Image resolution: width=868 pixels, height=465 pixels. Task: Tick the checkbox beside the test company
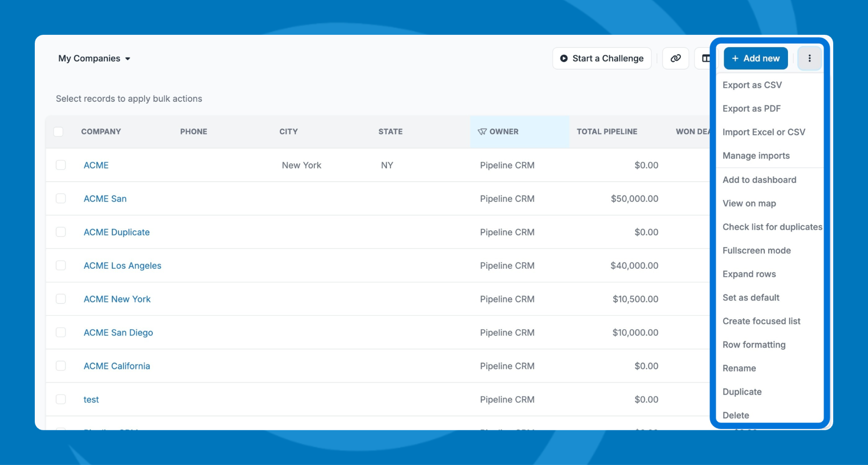(61, 399)
